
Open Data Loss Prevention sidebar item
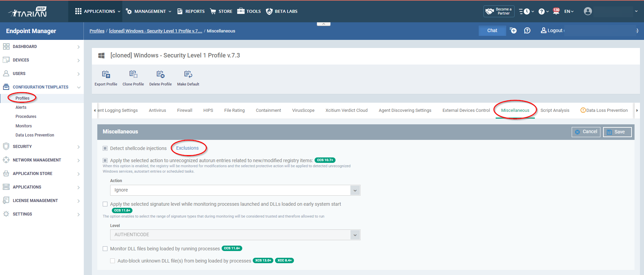point(35,135)
